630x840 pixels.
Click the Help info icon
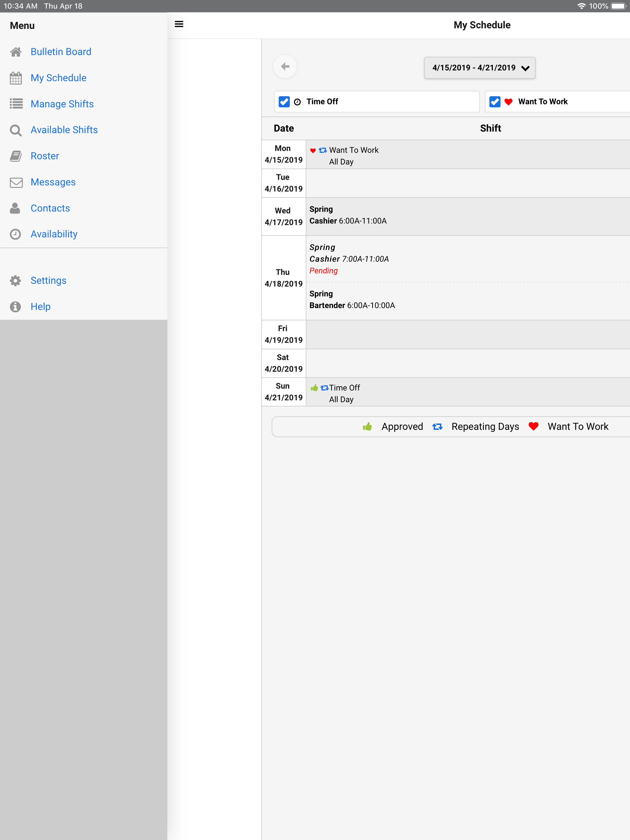pos(16,307)
